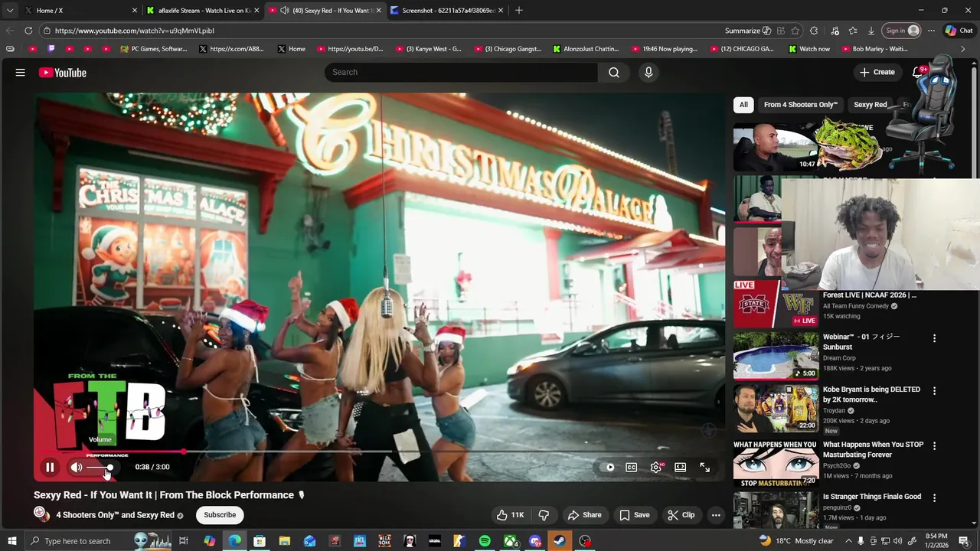The width and height of the screenshot is (980, 551).
Task: Click the YouTube search magnifier button
Action: [x=614, y=72]
